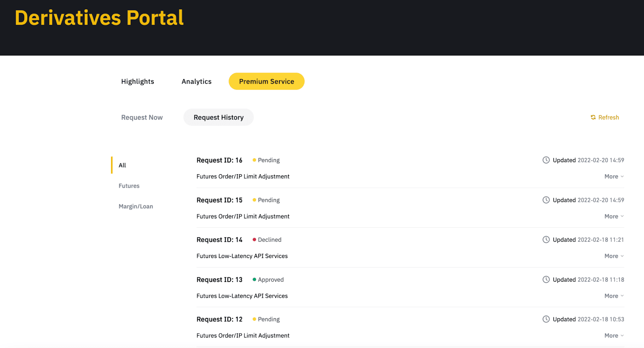Screen dimensions: 644x348
Task: Click the clock icon for Request ID: 14
Action: click(546, 240)
